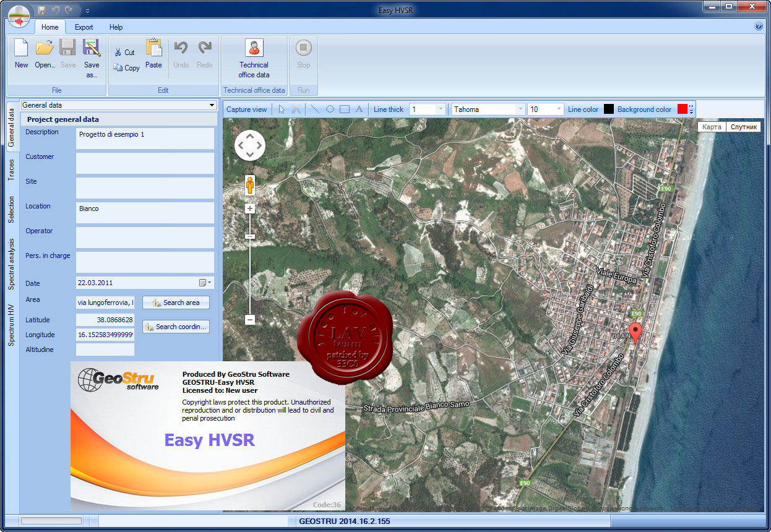Pick the black Line color swatch

click(x=609, y=109)
